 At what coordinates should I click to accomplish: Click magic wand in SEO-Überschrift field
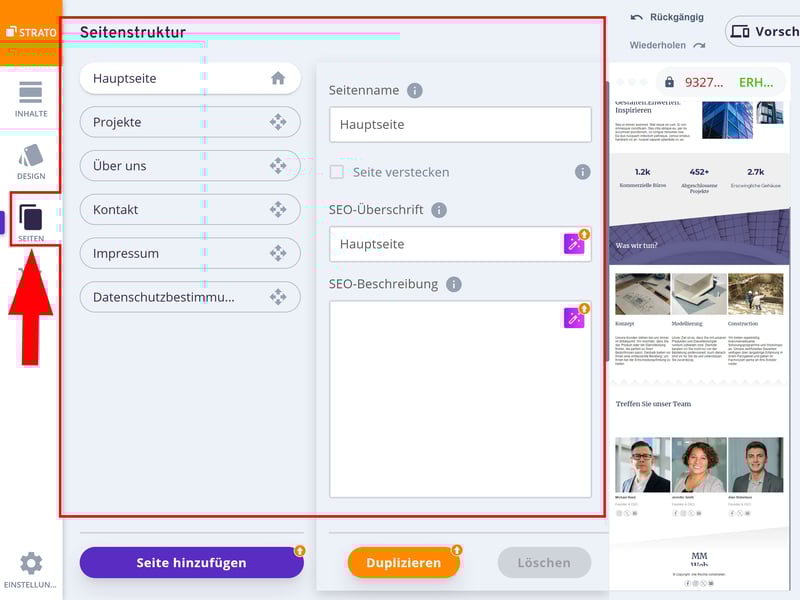coord(574,244)
